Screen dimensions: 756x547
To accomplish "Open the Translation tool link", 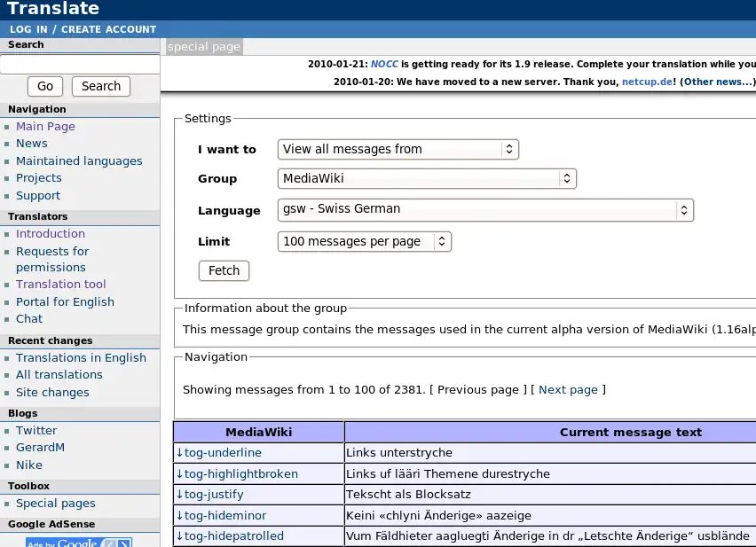I will 60,285.
